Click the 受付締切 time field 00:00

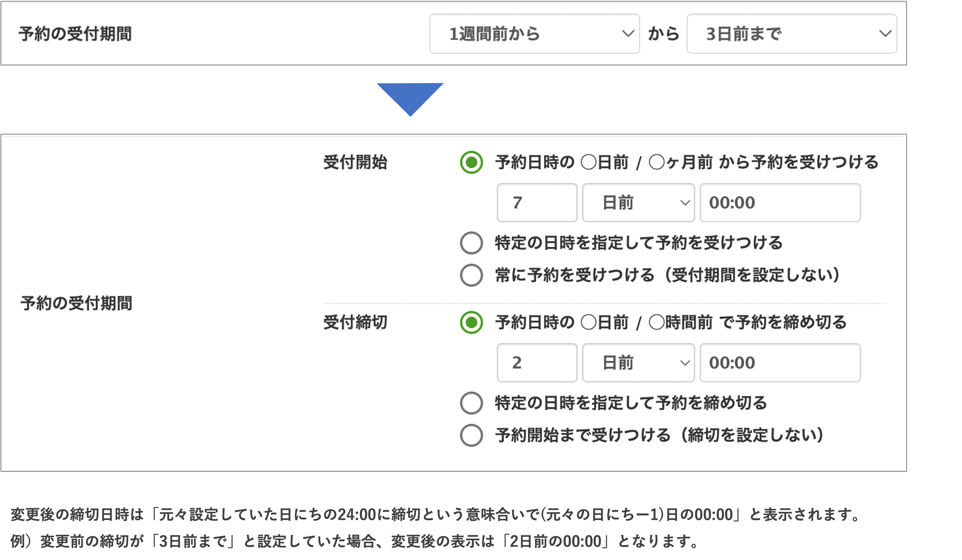click(x=780, y=363)
